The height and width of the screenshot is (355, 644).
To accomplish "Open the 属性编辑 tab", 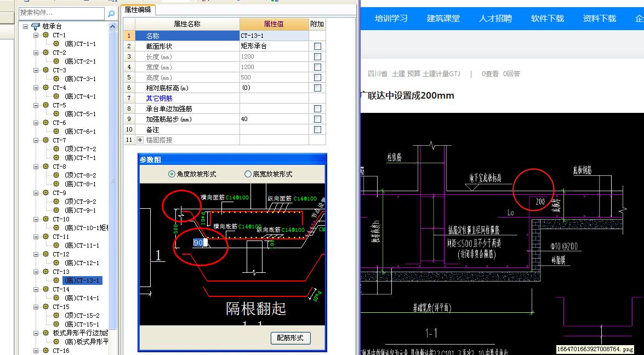I will tap(138, 10).
